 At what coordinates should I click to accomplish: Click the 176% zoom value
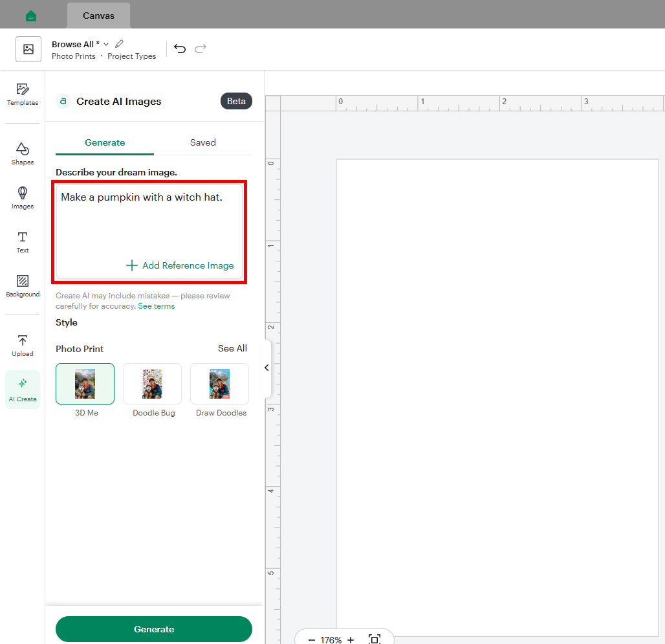point(331,639)
